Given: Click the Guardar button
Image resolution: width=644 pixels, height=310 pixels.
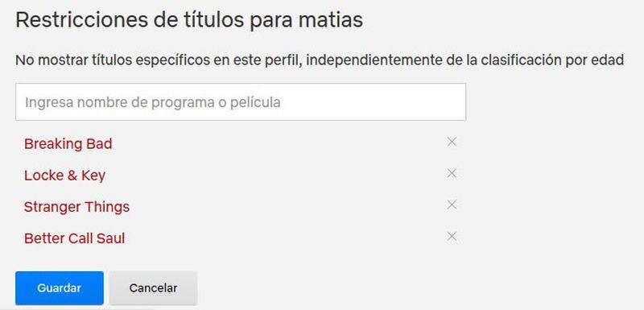Looking at the screenshot, I should click(x=60, y=287).
